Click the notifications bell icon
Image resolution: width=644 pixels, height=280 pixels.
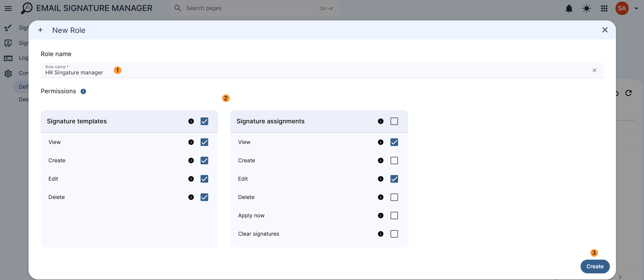(x=569, y=8)
